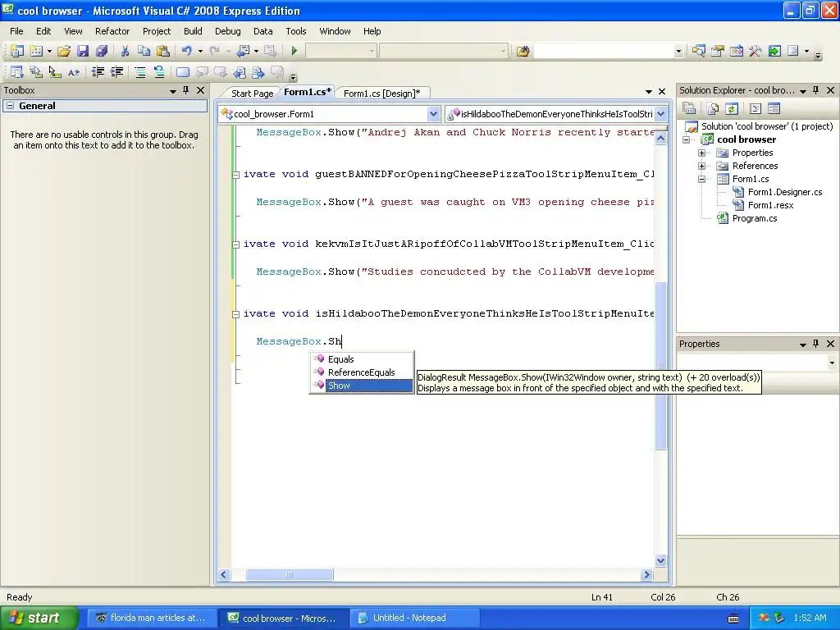Click the Navigate Backward toolbar icon
Viewport: 840px width, 630px height.
tap(243, 51)
